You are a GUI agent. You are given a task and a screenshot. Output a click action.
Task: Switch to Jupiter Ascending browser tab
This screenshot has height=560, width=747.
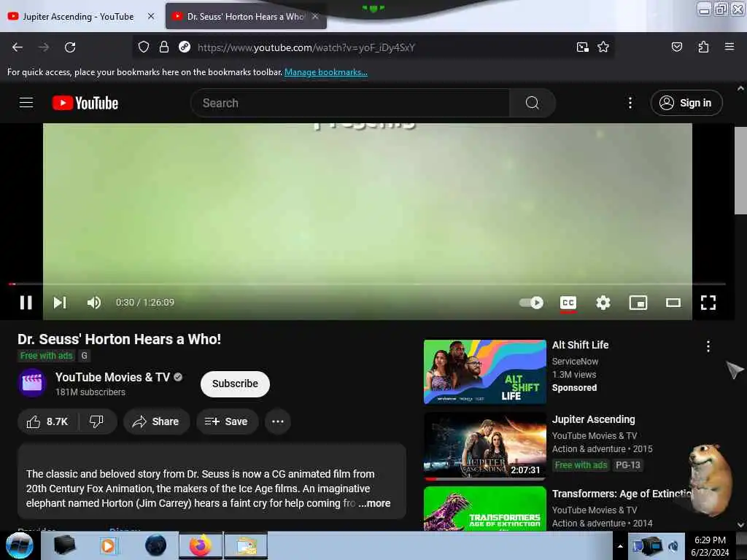tap(79, 17)
